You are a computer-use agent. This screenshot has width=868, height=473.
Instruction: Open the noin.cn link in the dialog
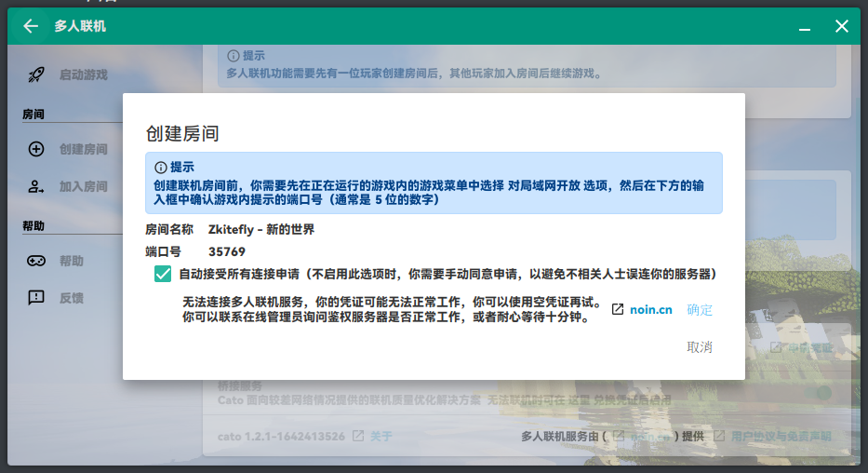click(x=650, y=310)
